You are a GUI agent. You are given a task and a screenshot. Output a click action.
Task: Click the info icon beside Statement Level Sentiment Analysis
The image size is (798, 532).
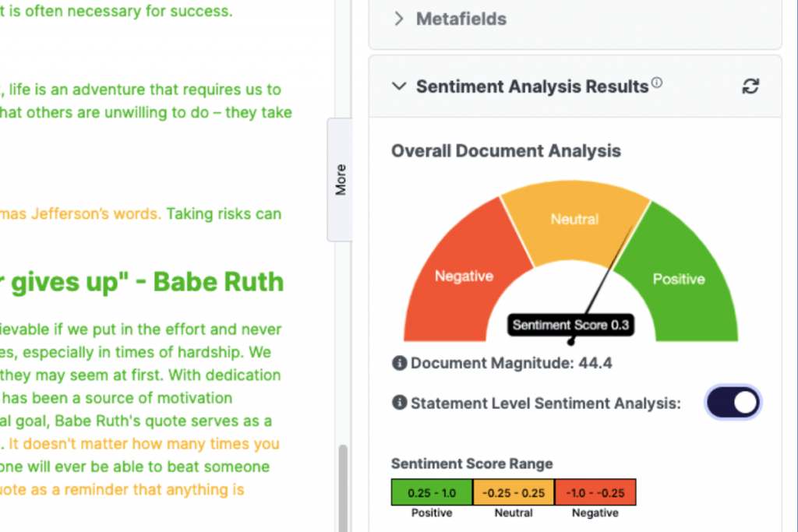tap(400, 403)
